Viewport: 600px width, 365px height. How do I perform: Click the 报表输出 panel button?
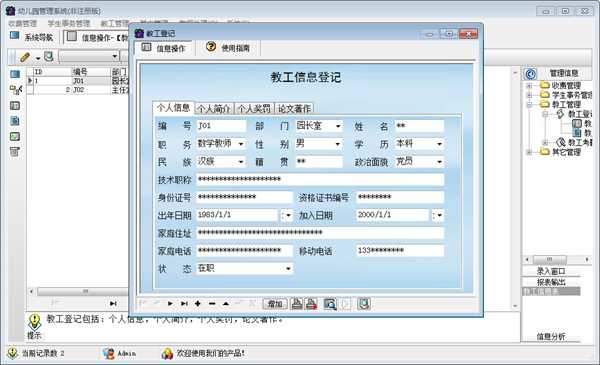(551, 282)
